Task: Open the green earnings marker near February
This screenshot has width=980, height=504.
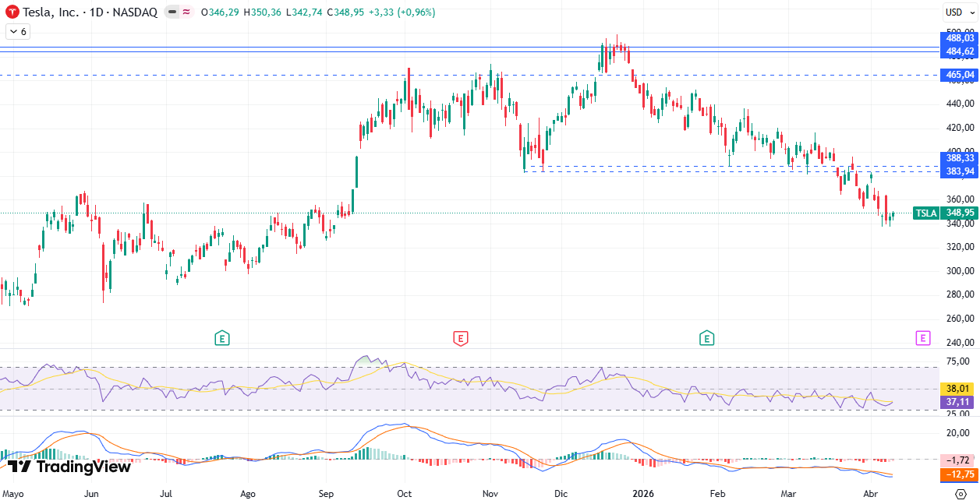Action: point(706,338)
